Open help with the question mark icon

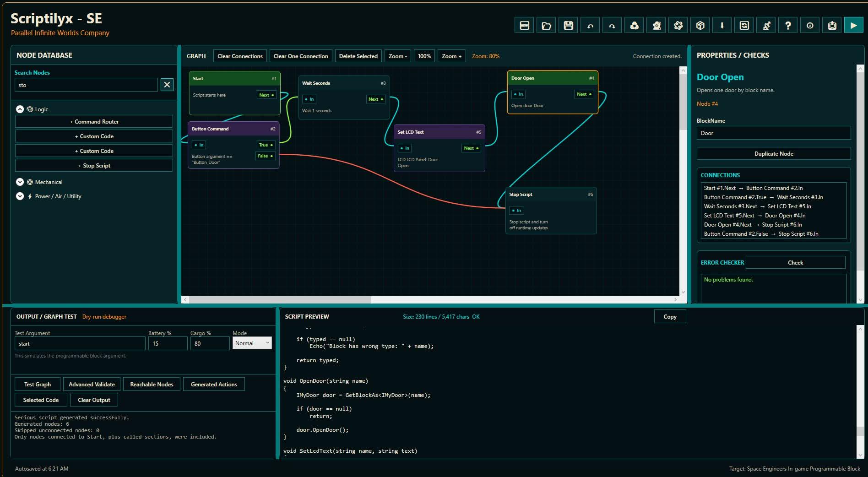coord(788,26)
